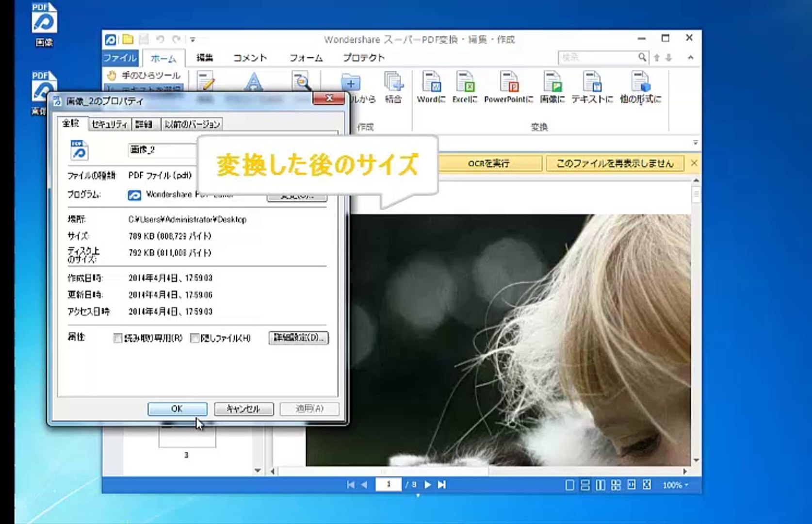Collapse the ribbon with the chevron
The height and width of the screenshot is (524, 812).
point(690,58)
